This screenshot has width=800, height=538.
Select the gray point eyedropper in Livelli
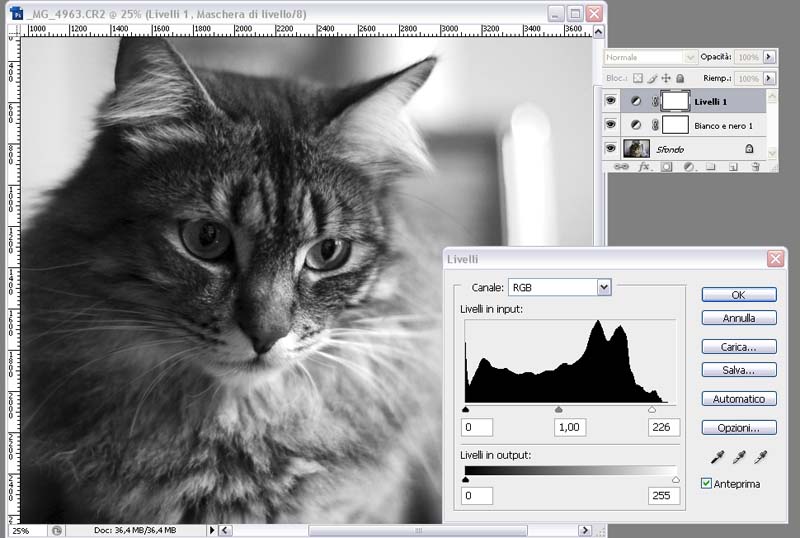click(x=738, y=458)
